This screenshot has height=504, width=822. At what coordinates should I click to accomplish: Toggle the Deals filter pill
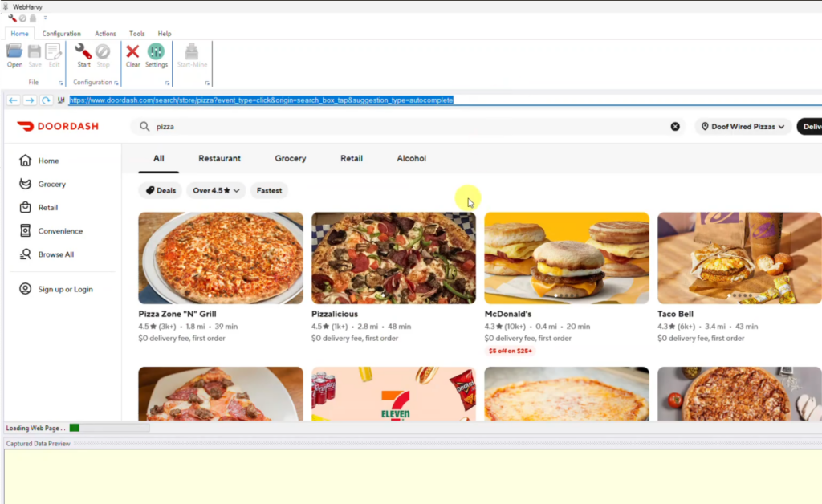coord(160,190)
